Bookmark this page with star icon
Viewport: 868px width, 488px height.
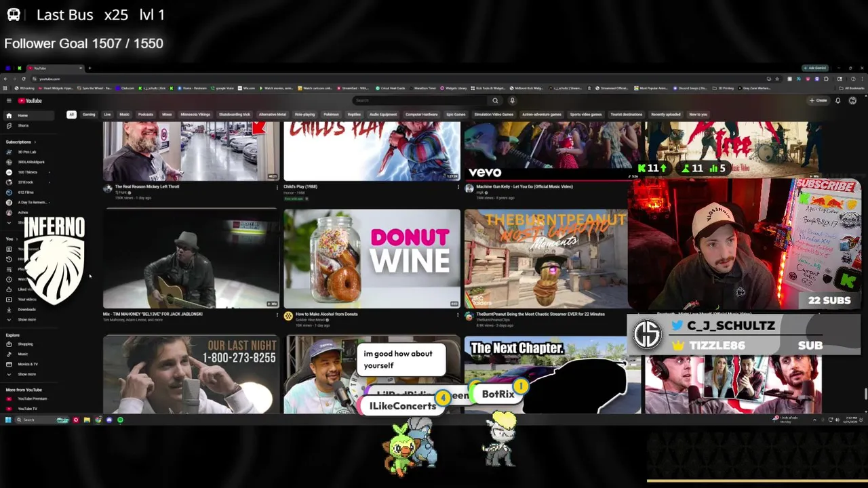[777, 79]
